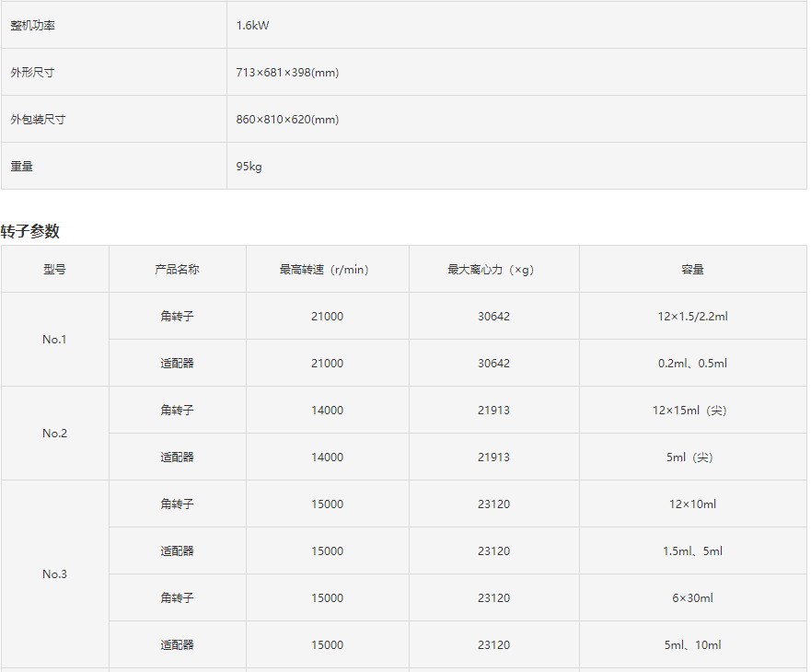Select the 1.6kW power value
This screenshot has height=672, width=811.
pyautogui.click(x=252, y=26)
